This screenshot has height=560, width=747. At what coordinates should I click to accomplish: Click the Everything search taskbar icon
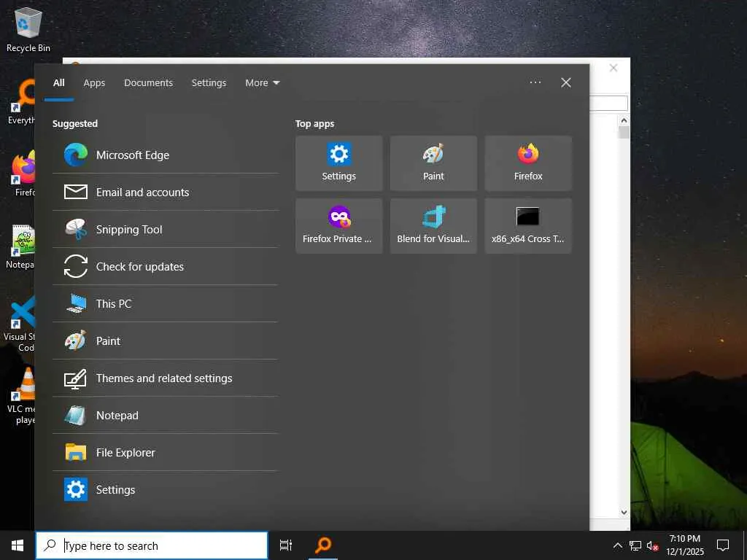coord(323,545)
